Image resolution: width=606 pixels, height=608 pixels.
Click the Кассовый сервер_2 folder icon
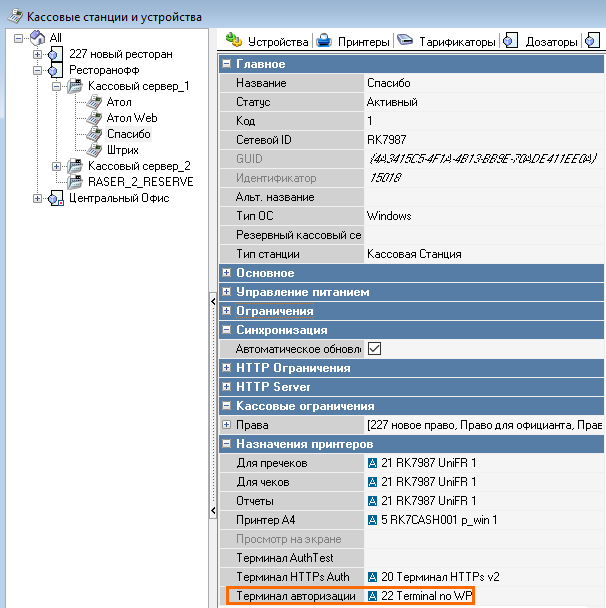tap(75, 166)
